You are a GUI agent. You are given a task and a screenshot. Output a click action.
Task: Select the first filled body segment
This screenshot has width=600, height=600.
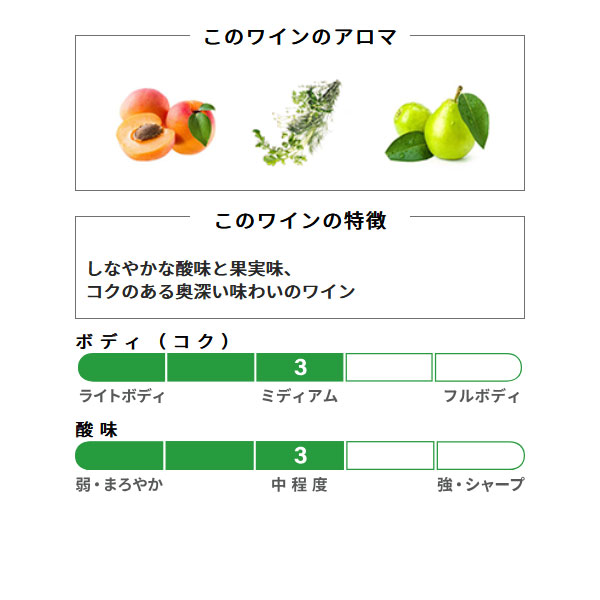click(x=121, y=367)
